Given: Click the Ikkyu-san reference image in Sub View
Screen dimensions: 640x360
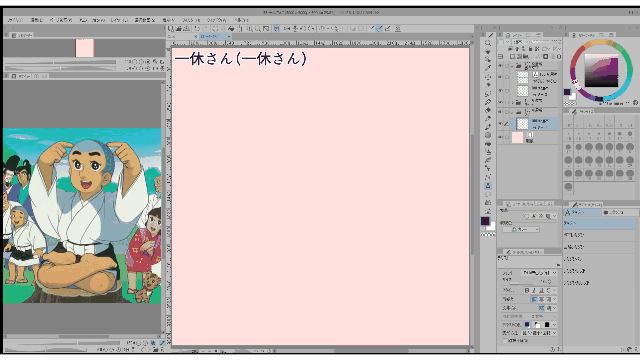Looking at the screenshot, I should [x=82, y=216].
